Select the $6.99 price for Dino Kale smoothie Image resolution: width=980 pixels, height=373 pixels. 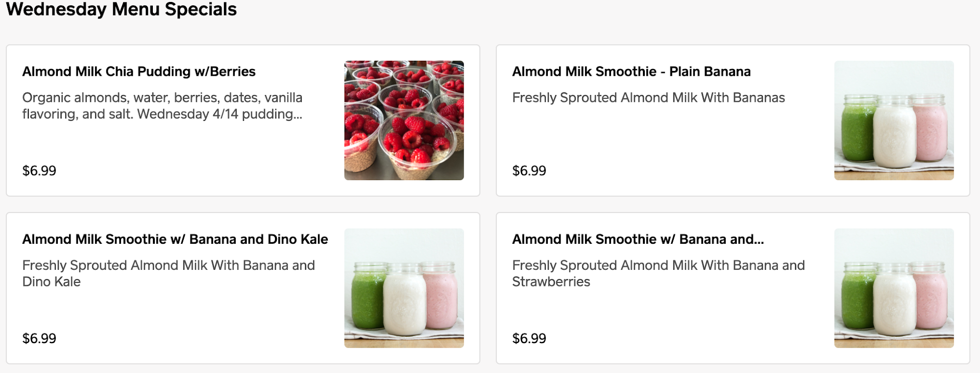point(39,339)
